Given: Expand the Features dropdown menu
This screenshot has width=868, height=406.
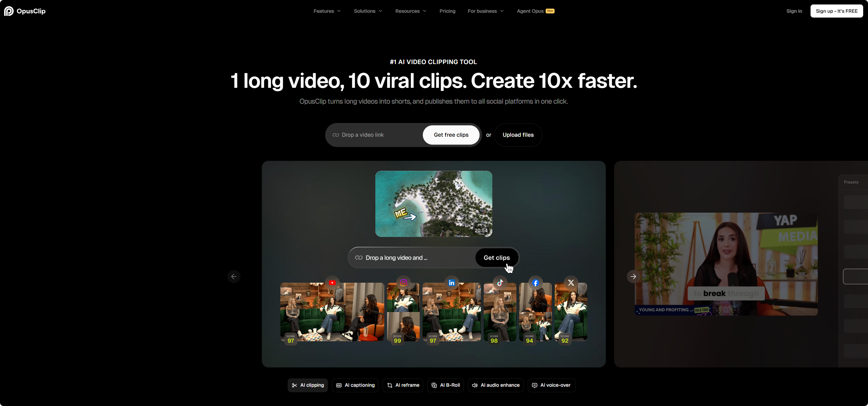Looking at the screenshot, I should point(327,11).
